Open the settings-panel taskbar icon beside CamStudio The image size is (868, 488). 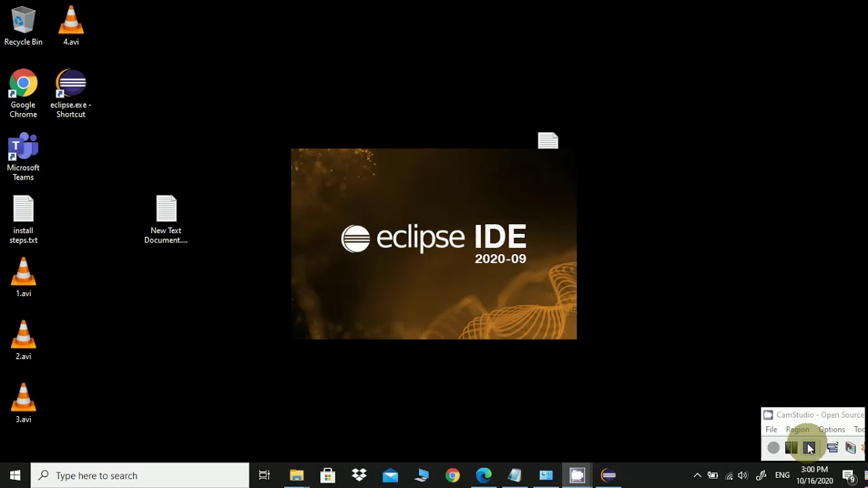546,475
